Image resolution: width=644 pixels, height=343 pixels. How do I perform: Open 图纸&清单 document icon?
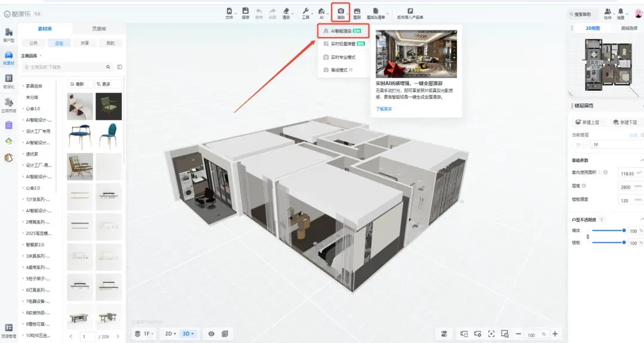point(376,11)
